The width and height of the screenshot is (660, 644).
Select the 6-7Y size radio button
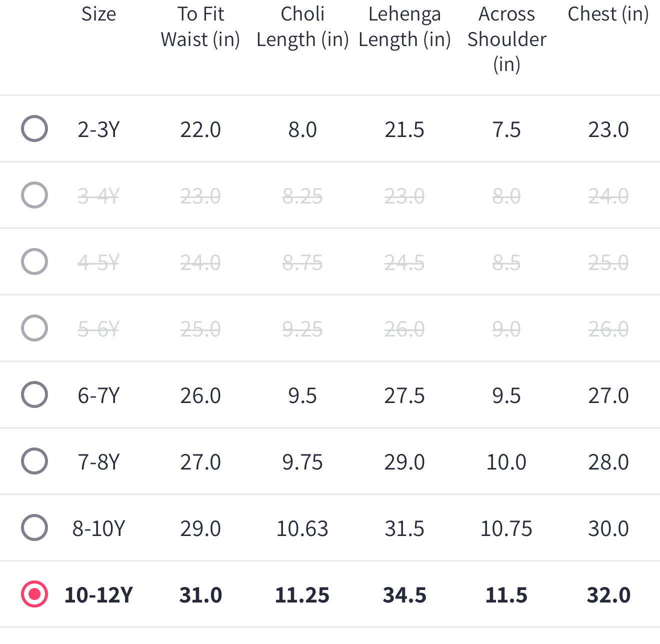[34, 394]
